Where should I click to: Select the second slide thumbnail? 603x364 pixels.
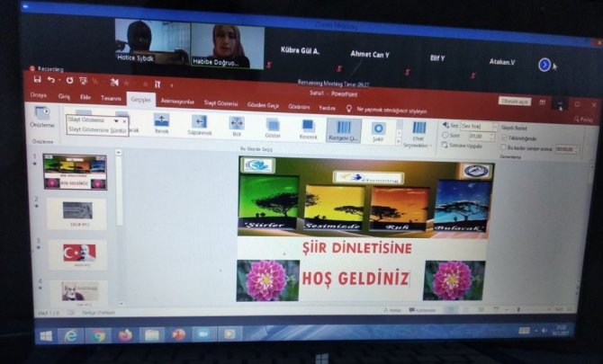click(76, 213)
